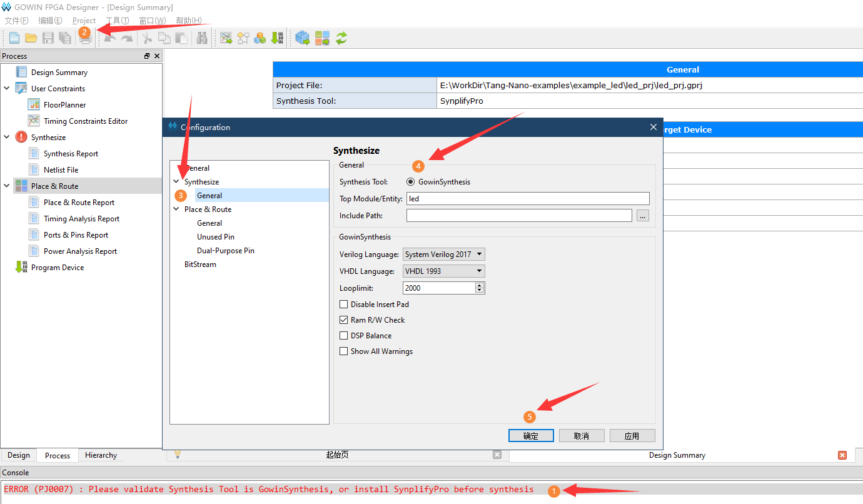The height and width of the screenshot is (504, 863).
Task: Uncheck Ram R/W Check option
Action: (343, 320)
